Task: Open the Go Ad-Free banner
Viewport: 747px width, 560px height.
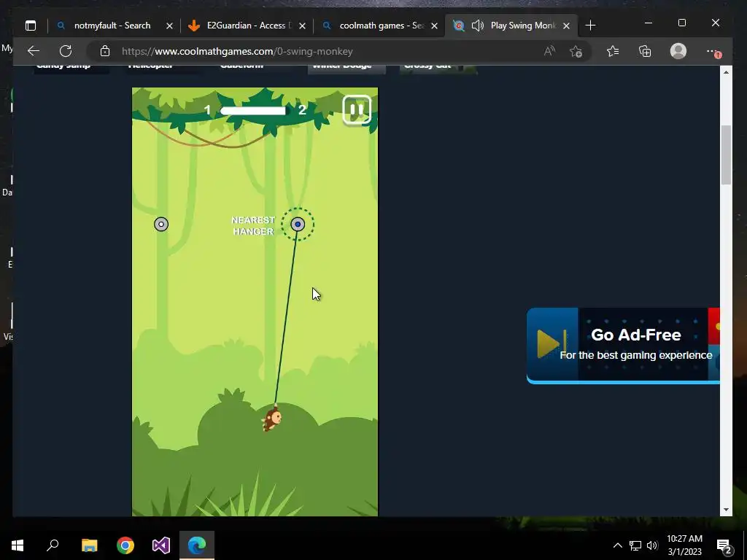Action: (623, 345)
